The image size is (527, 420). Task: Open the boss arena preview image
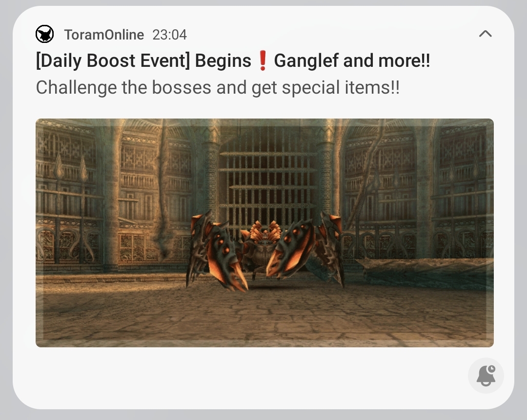point(264,233)
